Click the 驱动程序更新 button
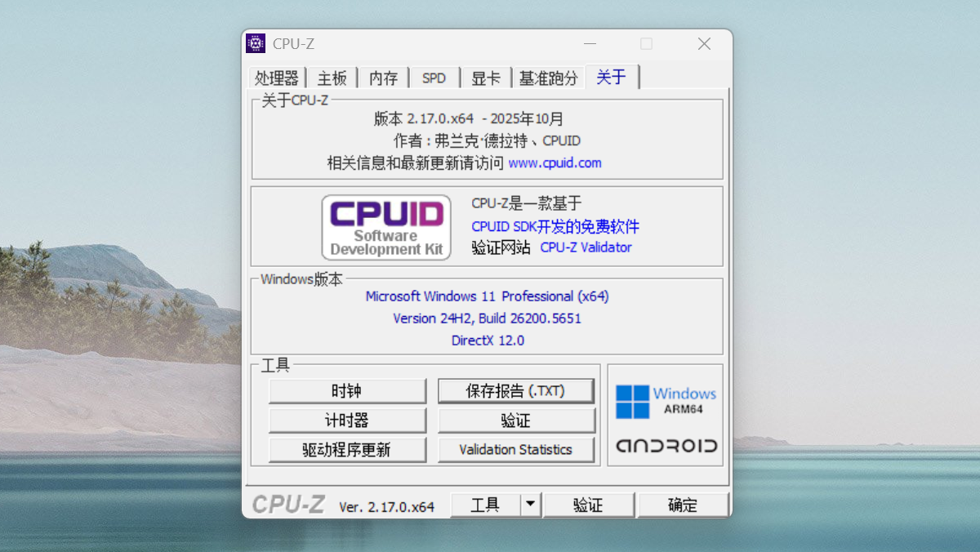 point(347,450)
